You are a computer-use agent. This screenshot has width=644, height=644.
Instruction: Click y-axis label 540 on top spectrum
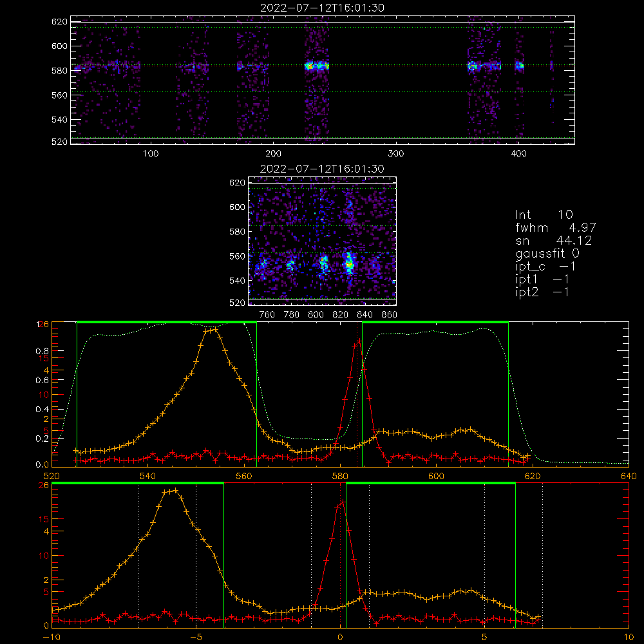pos(59,120)
